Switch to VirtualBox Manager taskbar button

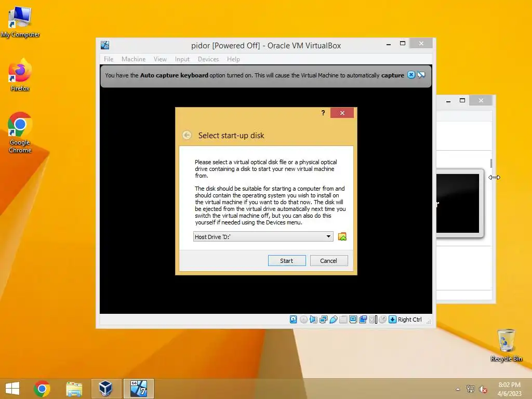point(106,389)
